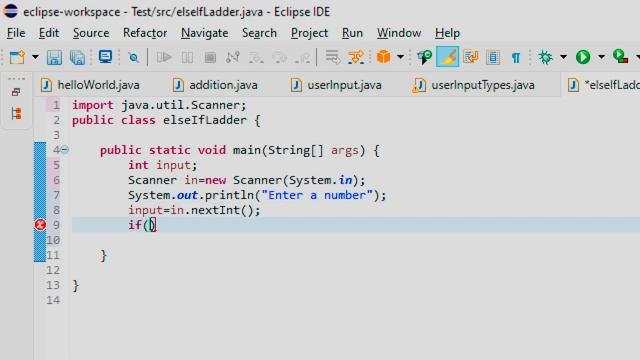Open the hierarchy view icon in left sidebar

(x=16, y=113)
